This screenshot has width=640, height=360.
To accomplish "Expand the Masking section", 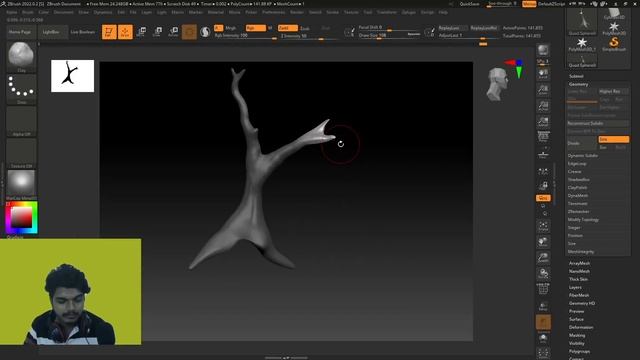I will point(577,335).
